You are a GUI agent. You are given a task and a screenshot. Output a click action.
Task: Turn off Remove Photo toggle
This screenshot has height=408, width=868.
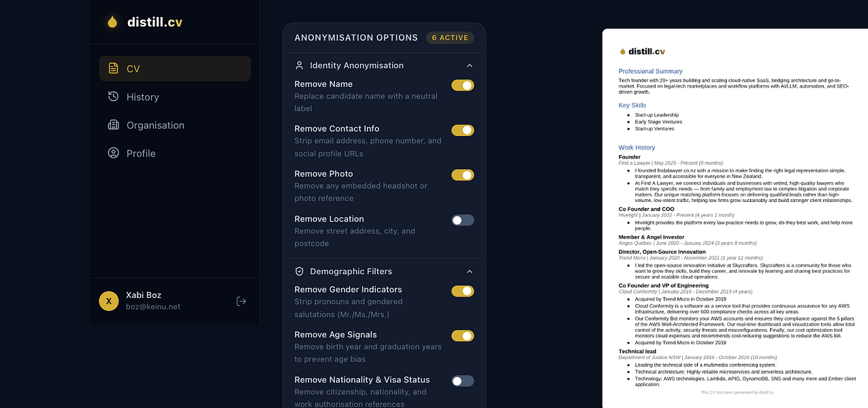(463, 175)
